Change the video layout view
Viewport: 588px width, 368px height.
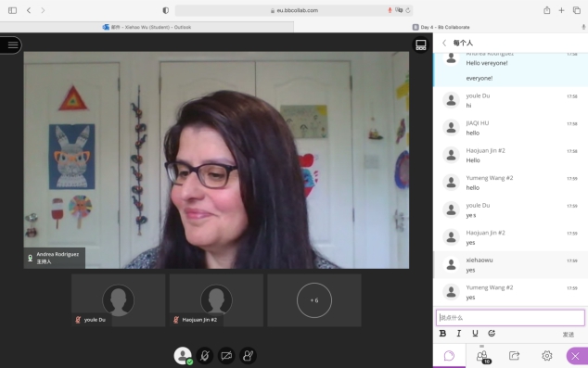pyautogui.click(x=421, y=45)
